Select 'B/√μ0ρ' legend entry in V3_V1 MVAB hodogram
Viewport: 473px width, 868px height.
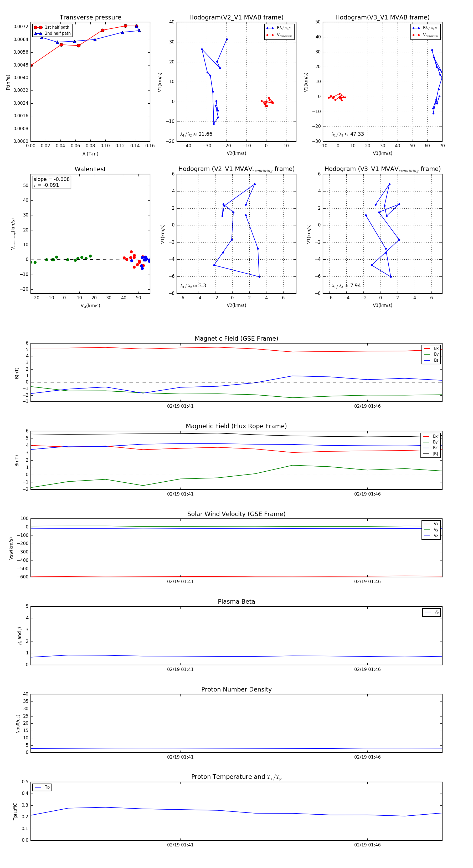425,28
